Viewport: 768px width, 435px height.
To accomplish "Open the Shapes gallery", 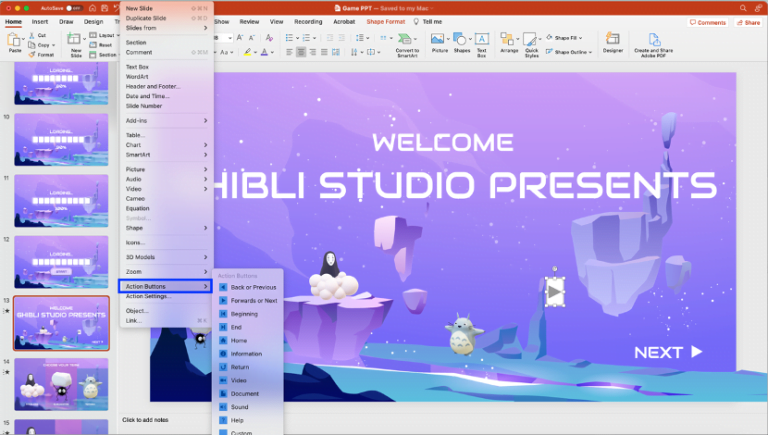I will point(461,42).
